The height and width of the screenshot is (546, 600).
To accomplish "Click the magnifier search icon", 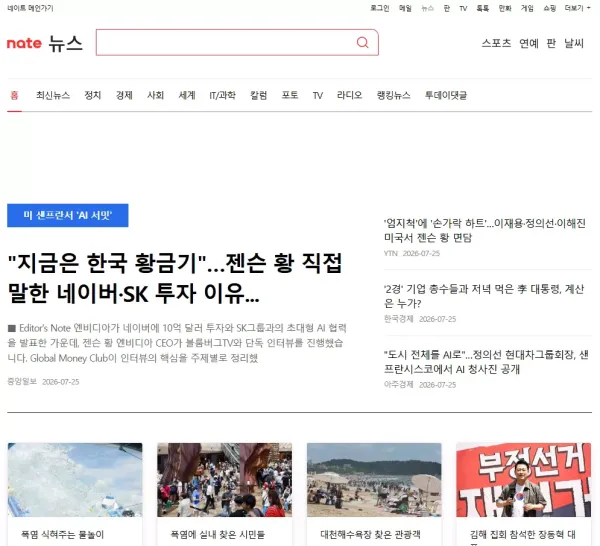I will click(362, 42).
